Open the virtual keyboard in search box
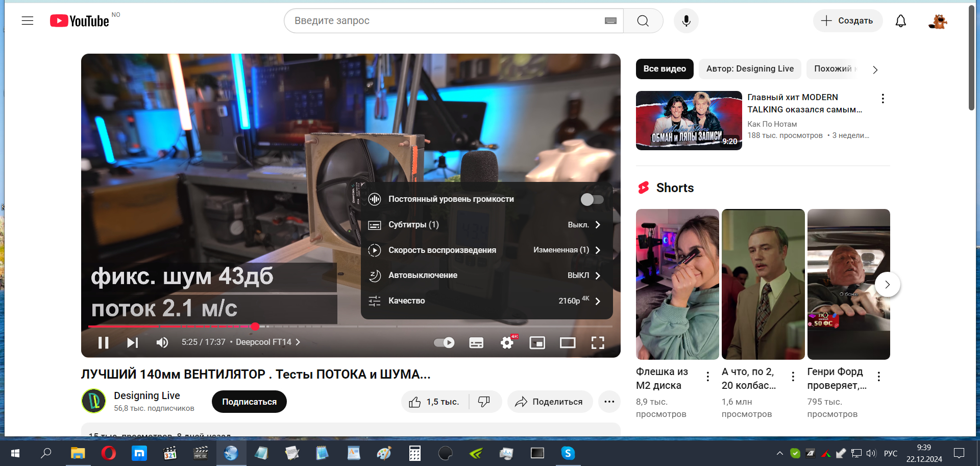The width and height of the screenshot is (980, 466). (610, 21)
